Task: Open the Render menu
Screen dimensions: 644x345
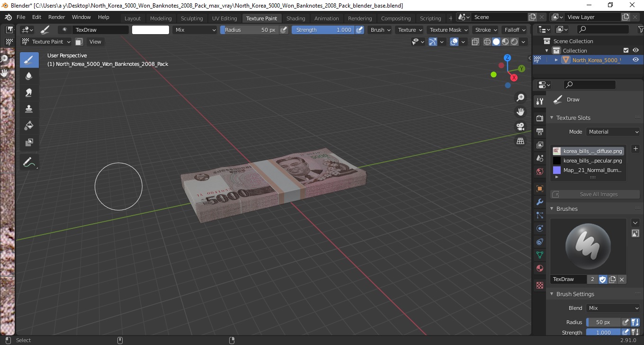Action: coord(57,17)
